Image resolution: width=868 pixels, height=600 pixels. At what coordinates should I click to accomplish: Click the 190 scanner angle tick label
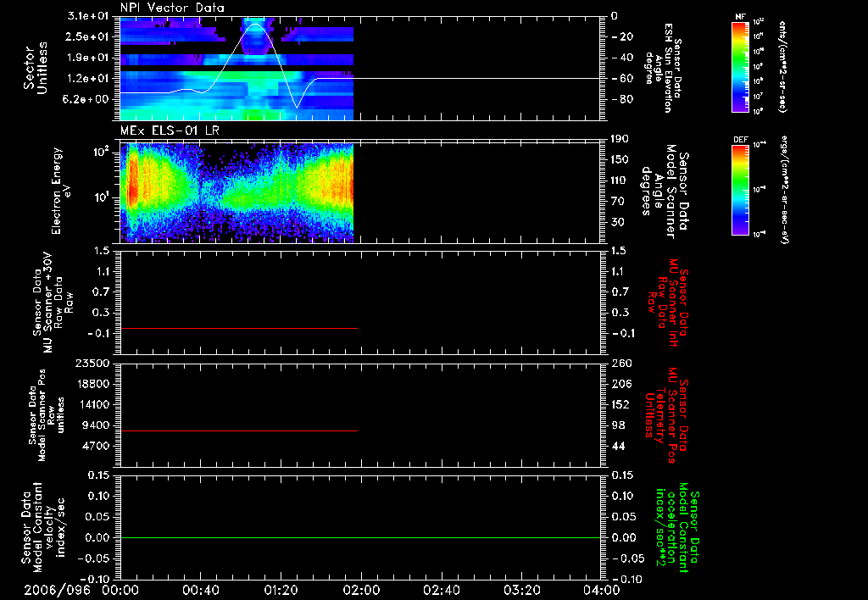coord(620,139)
